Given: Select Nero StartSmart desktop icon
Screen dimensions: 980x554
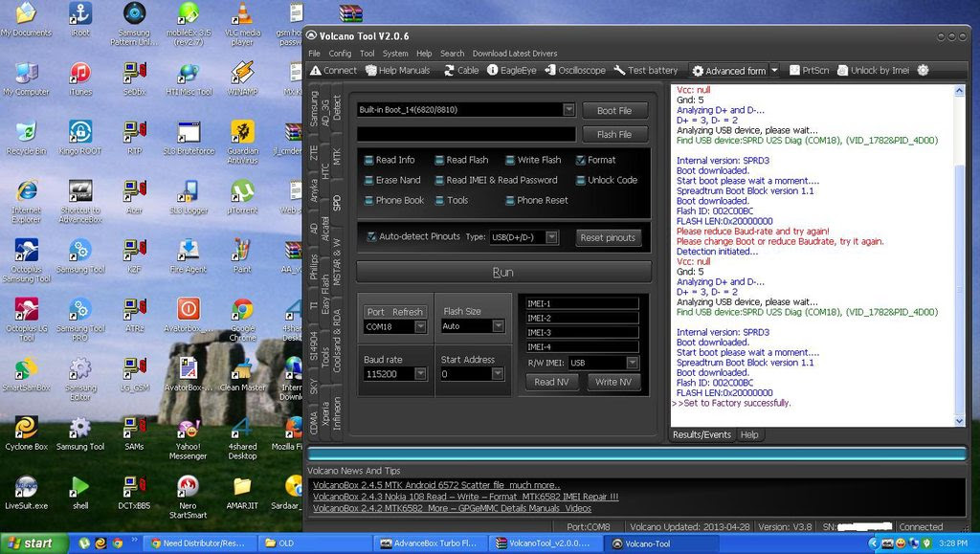Looking at the screenshot, I should click(188, 498).
